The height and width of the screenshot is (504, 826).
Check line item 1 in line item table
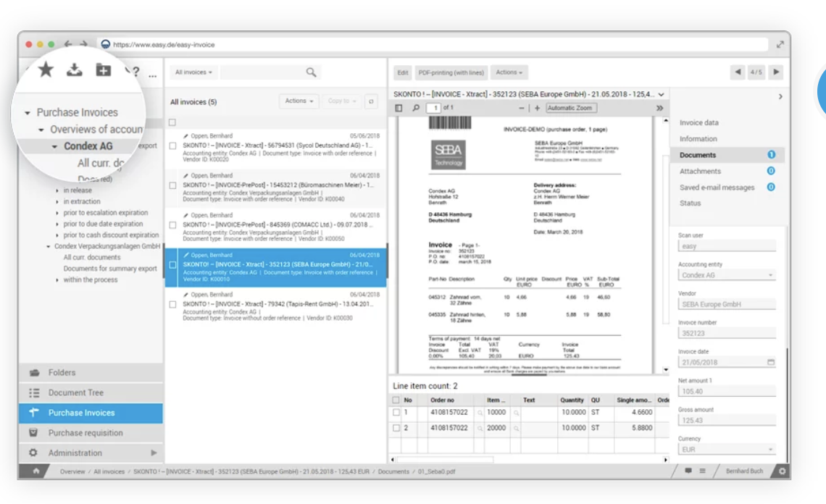(395, 412)
